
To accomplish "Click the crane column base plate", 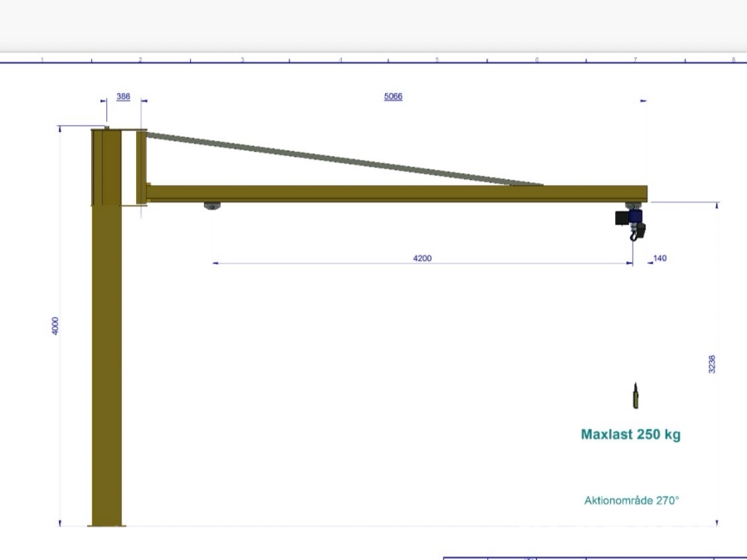I will click(106, 524).
